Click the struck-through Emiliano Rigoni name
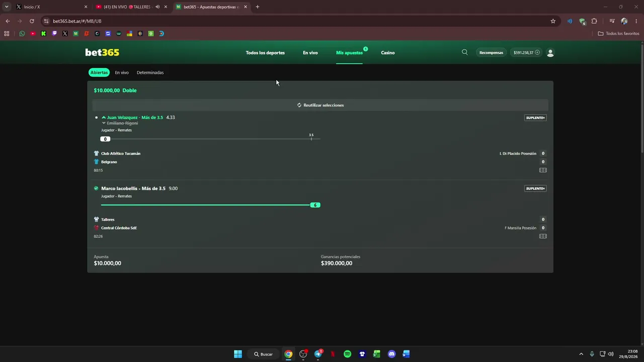The height and width of the screenshot is (362, 644). pyautogui.click(x=122, y=123)
